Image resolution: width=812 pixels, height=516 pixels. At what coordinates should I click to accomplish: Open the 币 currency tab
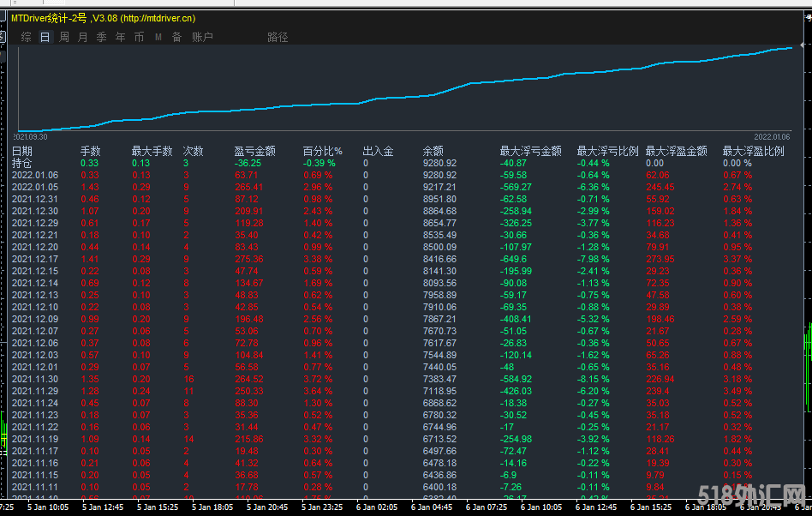pyautogui.click(x=139, y=37)
